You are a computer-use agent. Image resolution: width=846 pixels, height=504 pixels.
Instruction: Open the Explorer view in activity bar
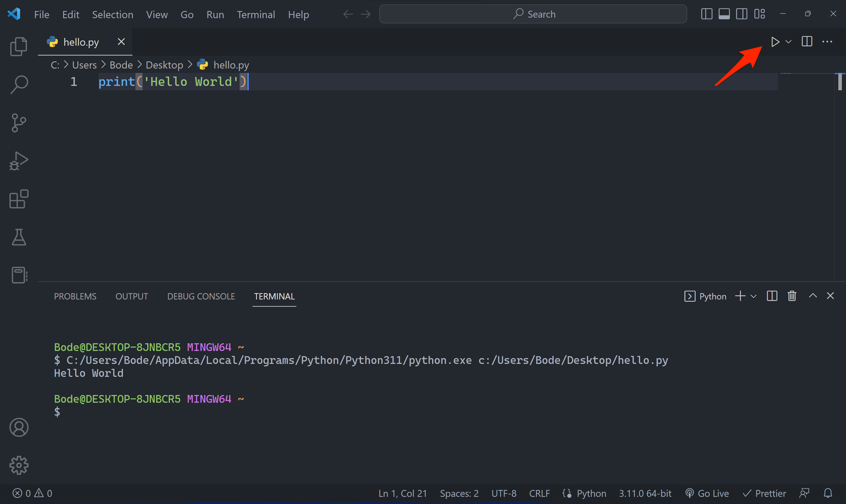19,46
